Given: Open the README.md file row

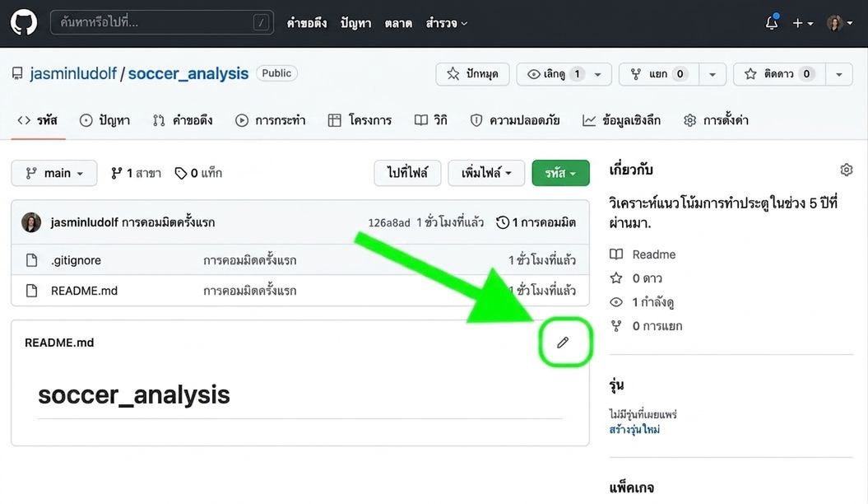Looking at the screenshot, I should (x=84, y=291).
